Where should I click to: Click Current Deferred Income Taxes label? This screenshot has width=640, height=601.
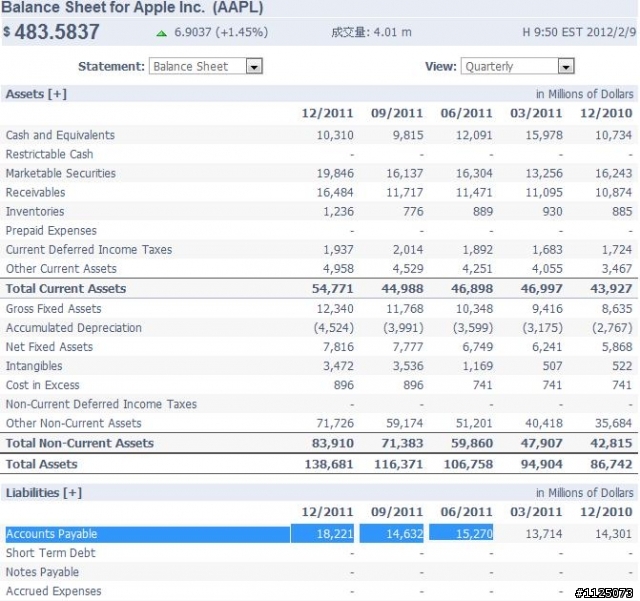tap(89, 249)
